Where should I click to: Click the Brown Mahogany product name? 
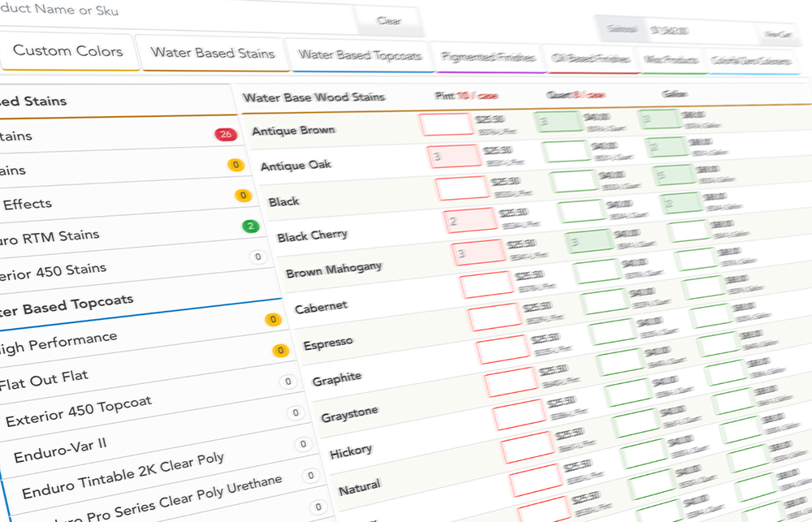coord(334,270)
